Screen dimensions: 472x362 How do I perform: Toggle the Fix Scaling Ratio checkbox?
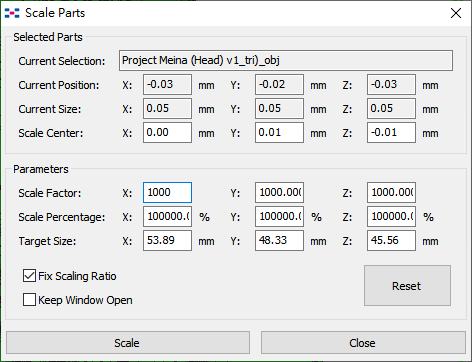tap(29, 276)
